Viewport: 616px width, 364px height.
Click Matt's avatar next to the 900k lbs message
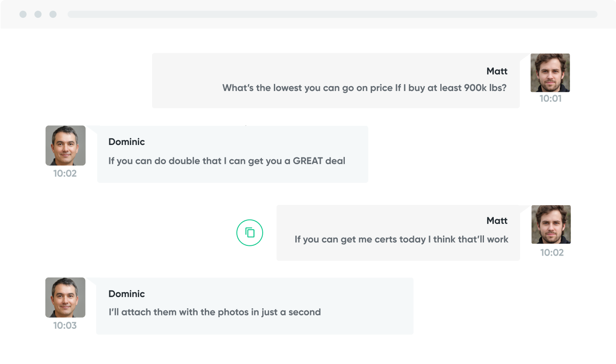click(x=550, y=73)
